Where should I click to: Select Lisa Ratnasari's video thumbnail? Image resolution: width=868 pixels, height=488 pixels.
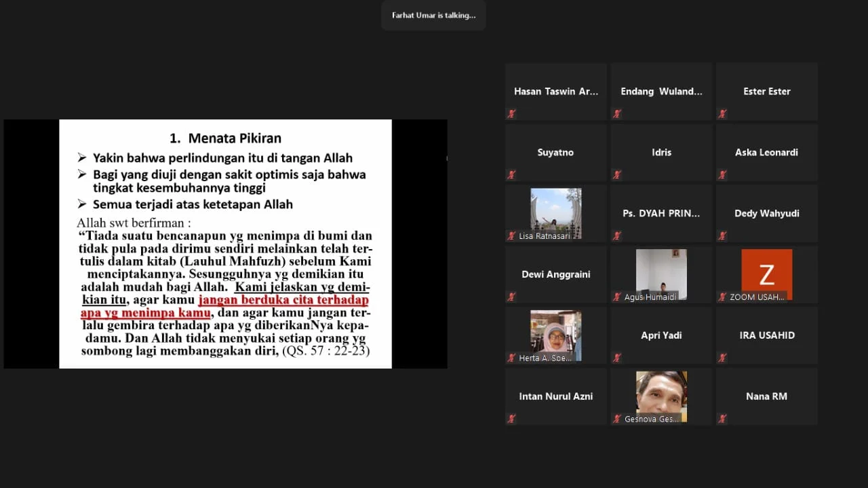pos(556,213)
